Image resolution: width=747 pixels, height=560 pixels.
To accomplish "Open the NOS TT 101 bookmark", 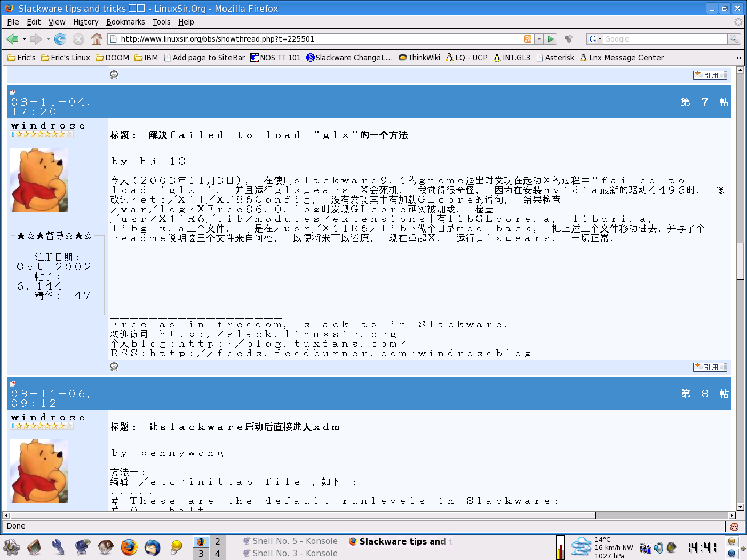I will pos(275,58).
